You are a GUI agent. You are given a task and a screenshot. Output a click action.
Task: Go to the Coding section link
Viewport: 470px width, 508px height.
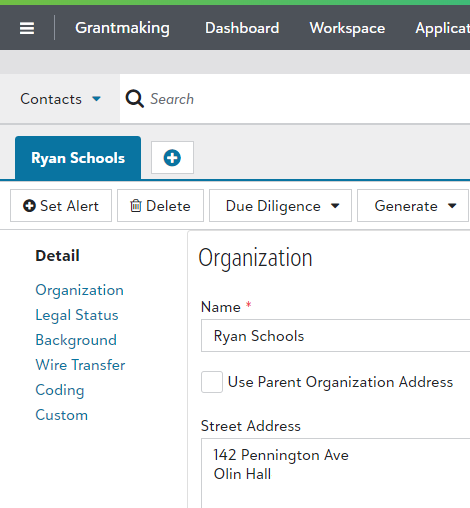[x=60, y=390]
